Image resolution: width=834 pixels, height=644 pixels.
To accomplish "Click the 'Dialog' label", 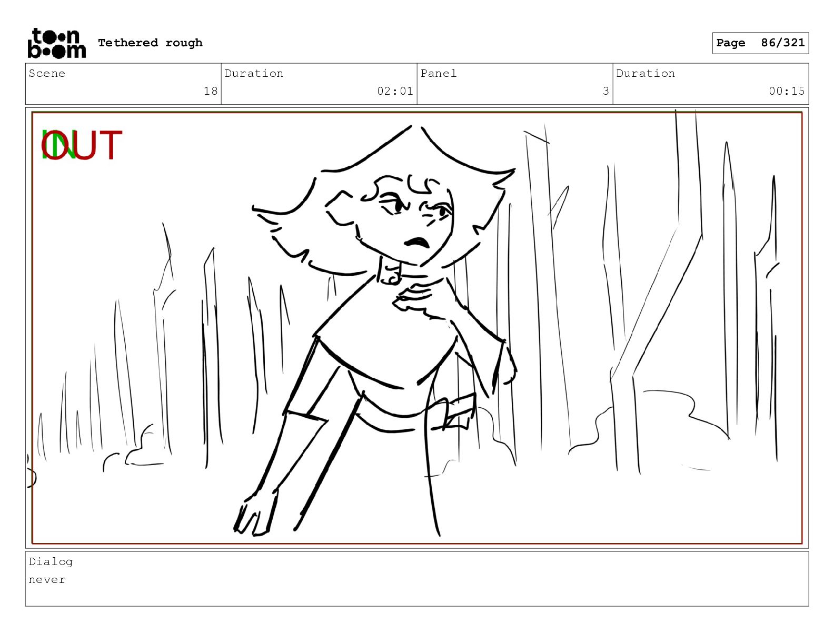I will click(x=51, y=561).
